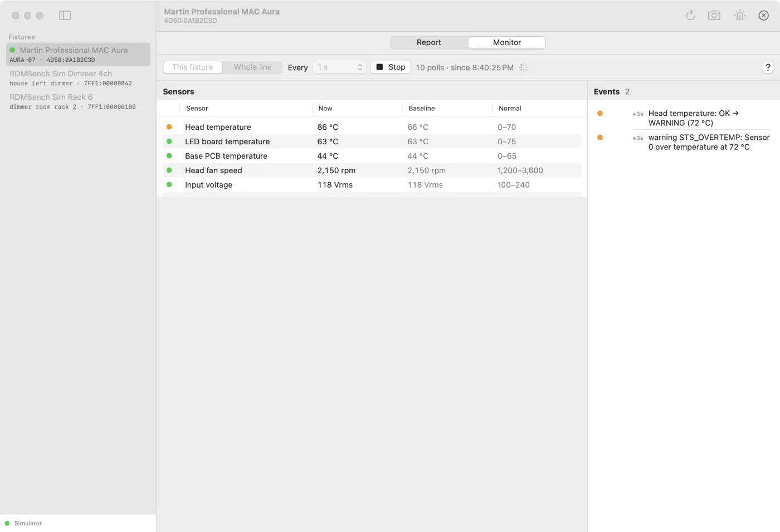Select the Head fan speed row
The width and height of the screenshot is (780, 532).
click(372, 170)
